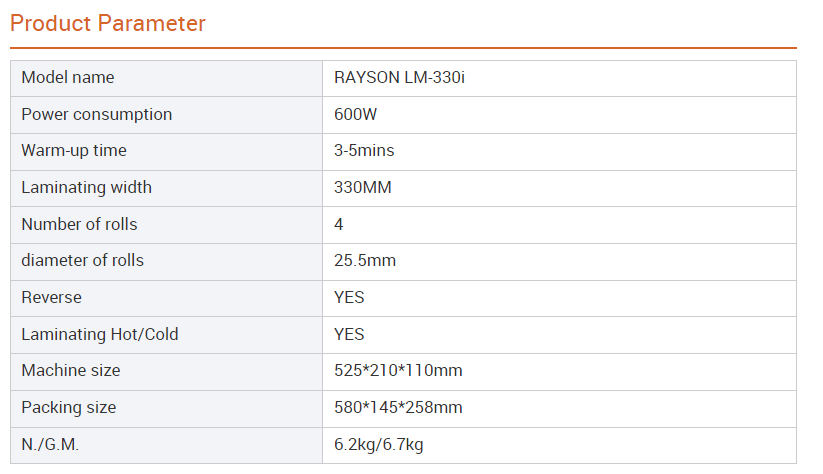823x474 pixels.
Task: Click the 580*145*258mm packing size value
Action: (x=398, y=407)
